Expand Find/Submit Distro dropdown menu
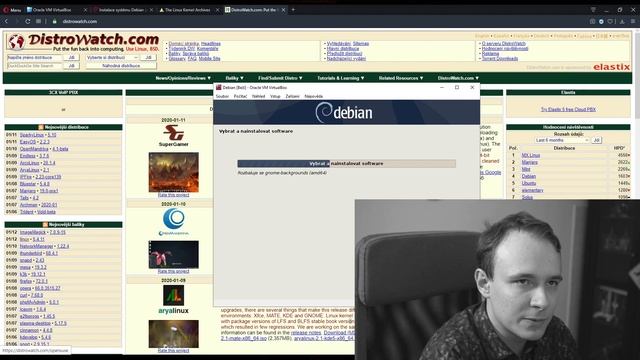Image resolution: width=640 pixels, height=360 pixels. coord(280,78)
